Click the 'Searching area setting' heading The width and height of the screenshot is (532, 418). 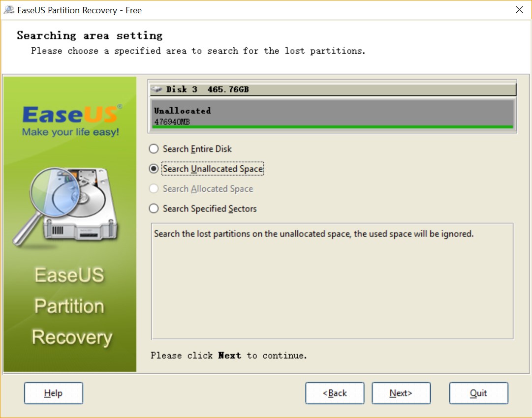click(x=90, y=35)
